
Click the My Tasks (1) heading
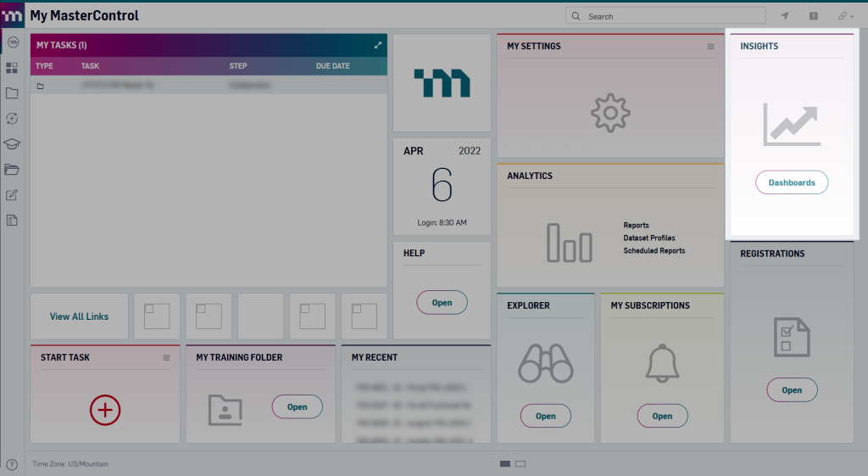pos(61,46)
